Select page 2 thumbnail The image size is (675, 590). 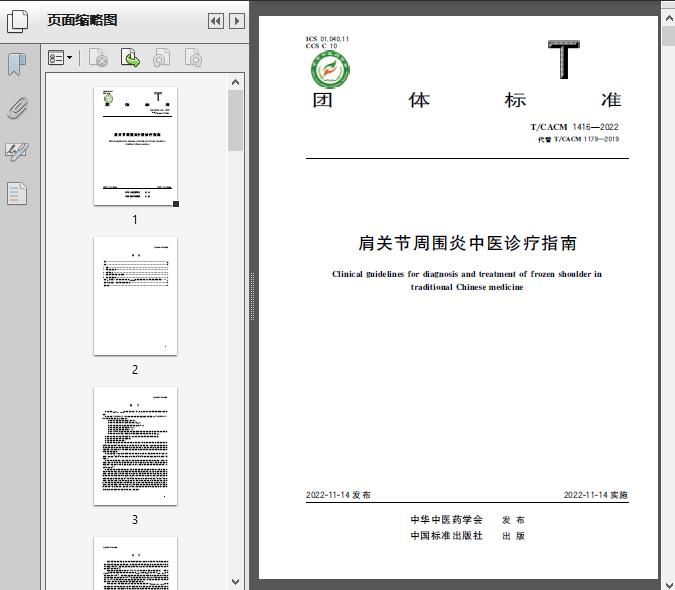point(135,296)
